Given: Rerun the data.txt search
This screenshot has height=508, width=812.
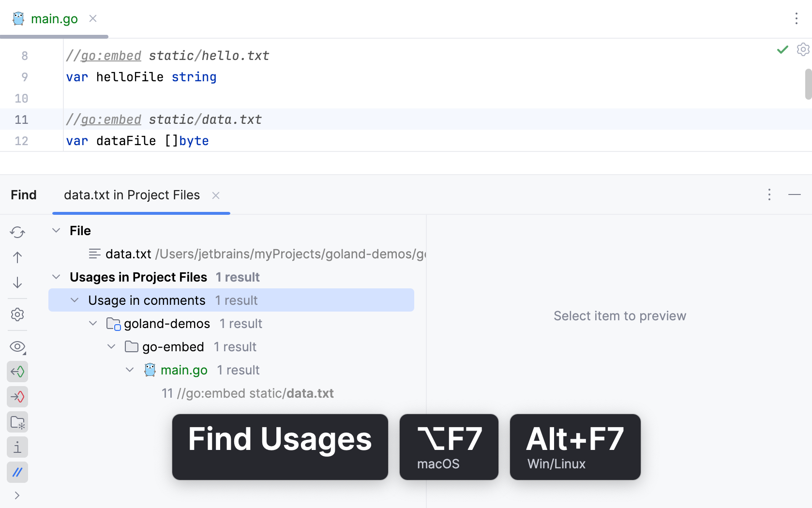Looking at the screenshot, I should coord(17,232).
